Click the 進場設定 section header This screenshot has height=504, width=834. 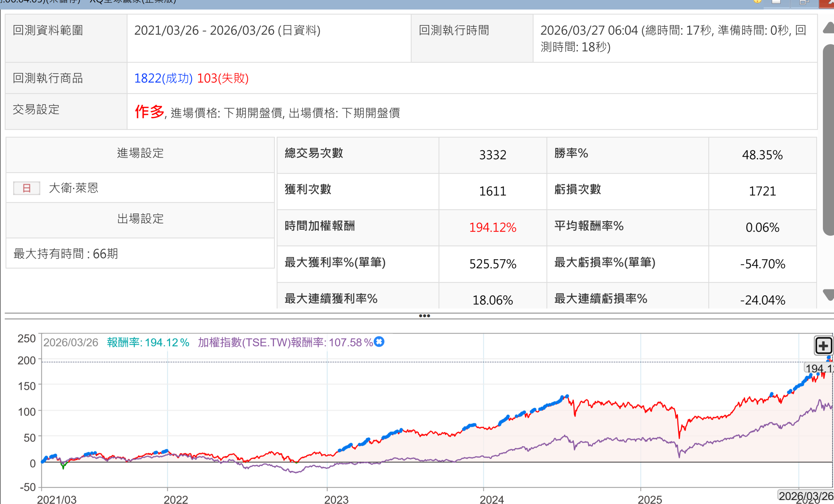[140, 153]
